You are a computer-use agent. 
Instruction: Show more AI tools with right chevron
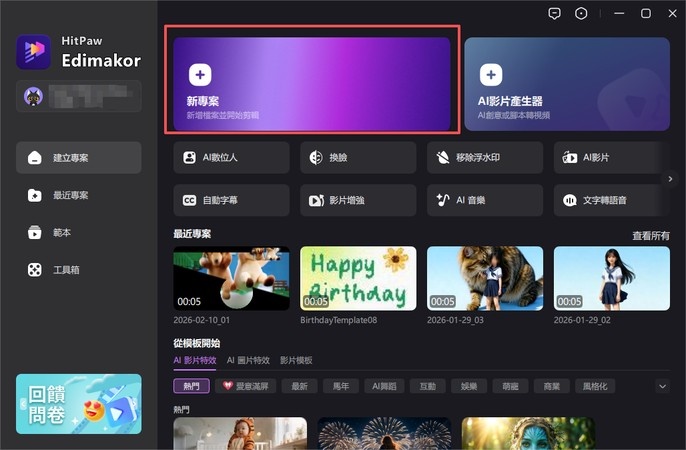pos(670,179)
